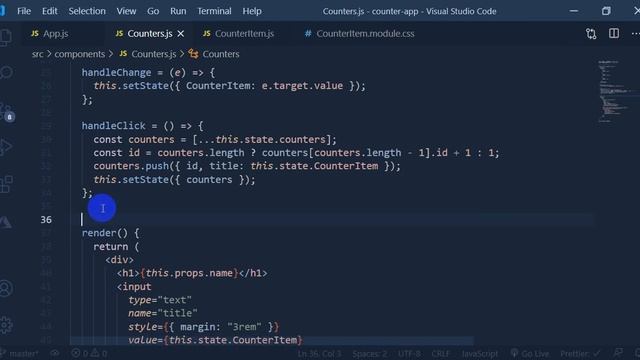Click the handleClick method name
The width and height of the screenshot is (640, 360).
(x=113, y=126)
